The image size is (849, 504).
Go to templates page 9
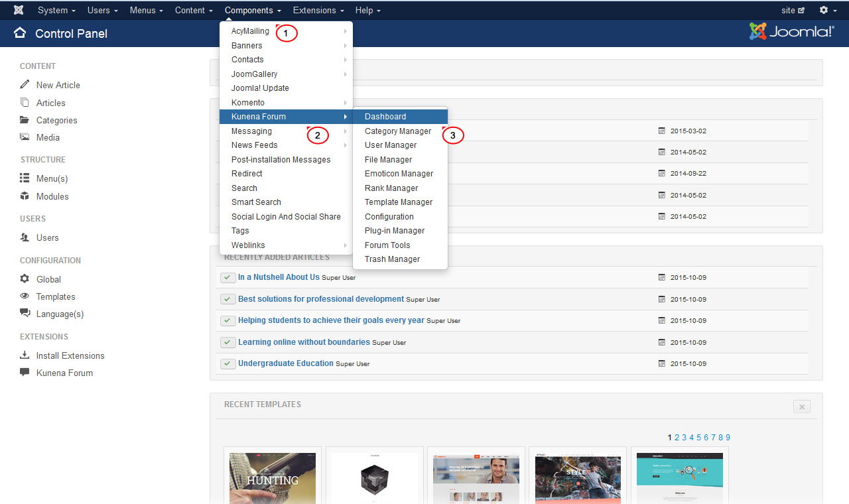click(728, 438)
